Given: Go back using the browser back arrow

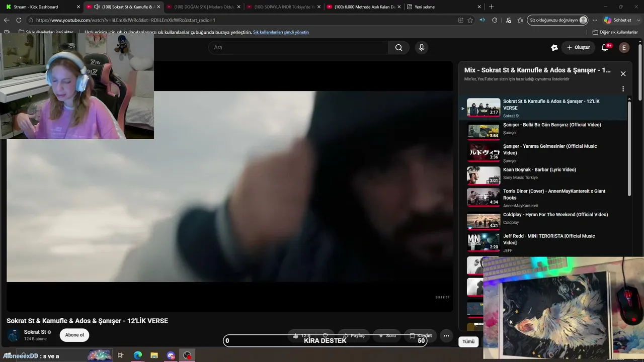Looking at the screenshot, I should click(x=7, y=20).
